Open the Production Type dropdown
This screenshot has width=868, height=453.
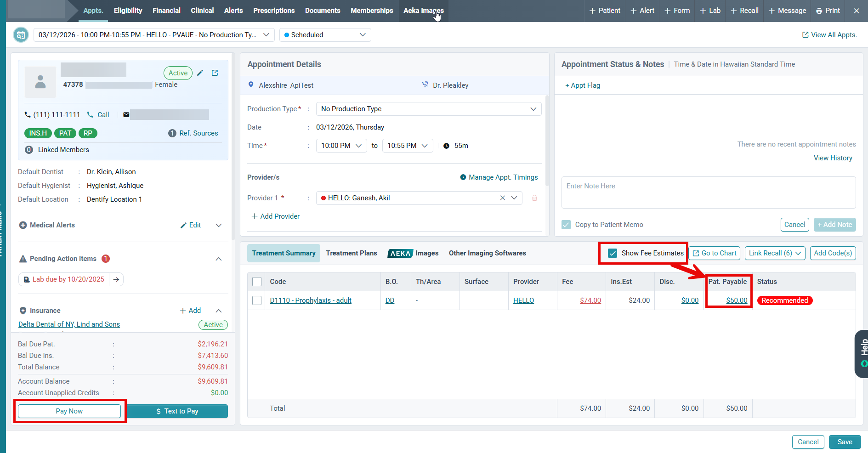pos(429,109)
